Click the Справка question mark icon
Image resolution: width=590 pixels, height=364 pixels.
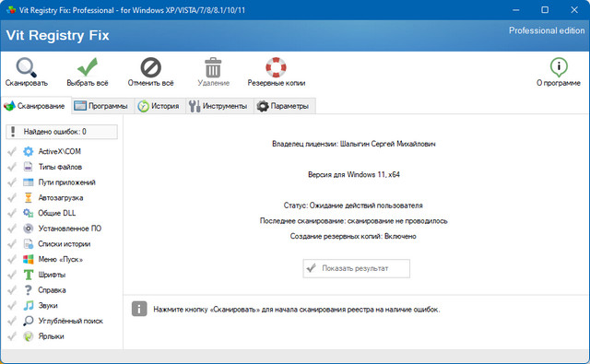tap(29, 290)
